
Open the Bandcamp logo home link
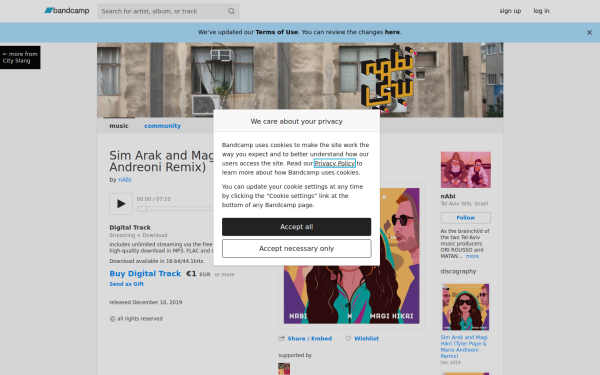coord(67,11)
